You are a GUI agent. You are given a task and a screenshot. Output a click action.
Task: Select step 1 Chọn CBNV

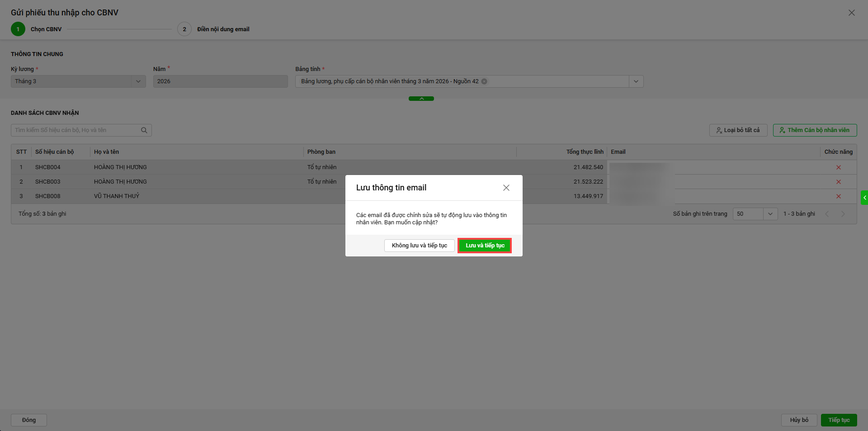pyautogui.click(x=18, y=29)
